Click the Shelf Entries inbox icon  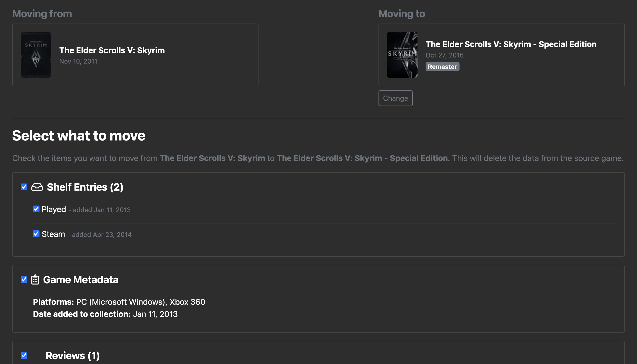click(37, 187)
